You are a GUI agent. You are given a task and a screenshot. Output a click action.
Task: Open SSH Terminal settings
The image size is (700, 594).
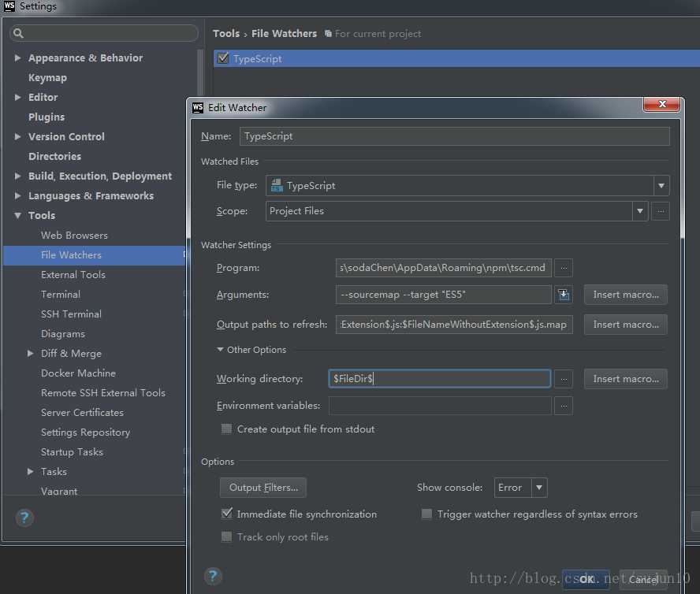click(71, 314)
